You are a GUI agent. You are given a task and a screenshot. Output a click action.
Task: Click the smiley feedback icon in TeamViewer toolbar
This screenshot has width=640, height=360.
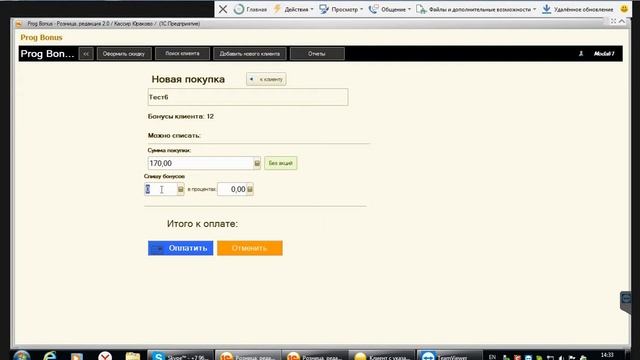624,9
